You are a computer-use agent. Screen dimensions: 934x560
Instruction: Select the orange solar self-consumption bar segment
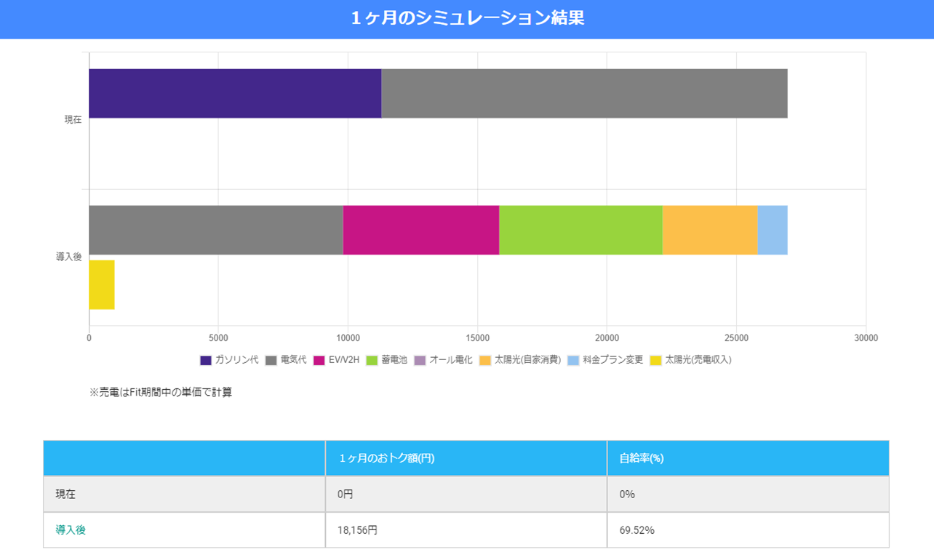pos(710,230)
